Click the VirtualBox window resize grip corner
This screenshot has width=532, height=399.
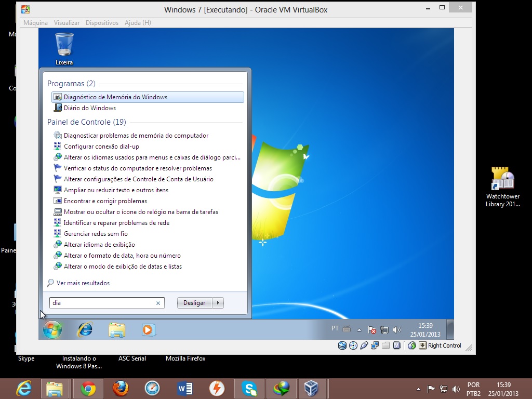pos(469,348)
